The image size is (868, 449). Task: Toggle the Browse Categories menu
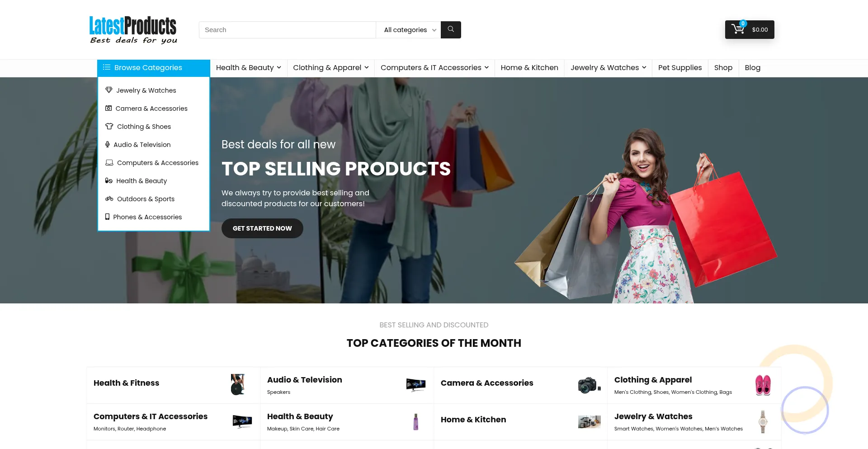click(x=154, y=68)
